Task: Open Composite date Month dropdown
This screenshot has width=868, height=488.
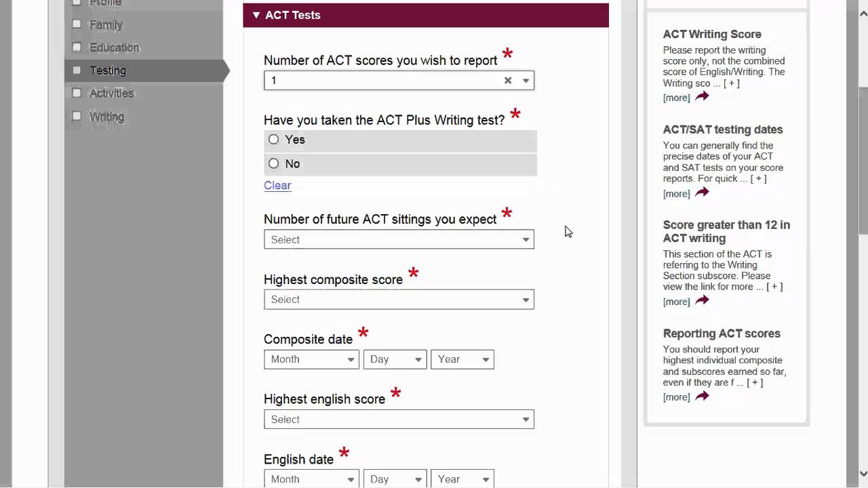Action: coord(312,359)
